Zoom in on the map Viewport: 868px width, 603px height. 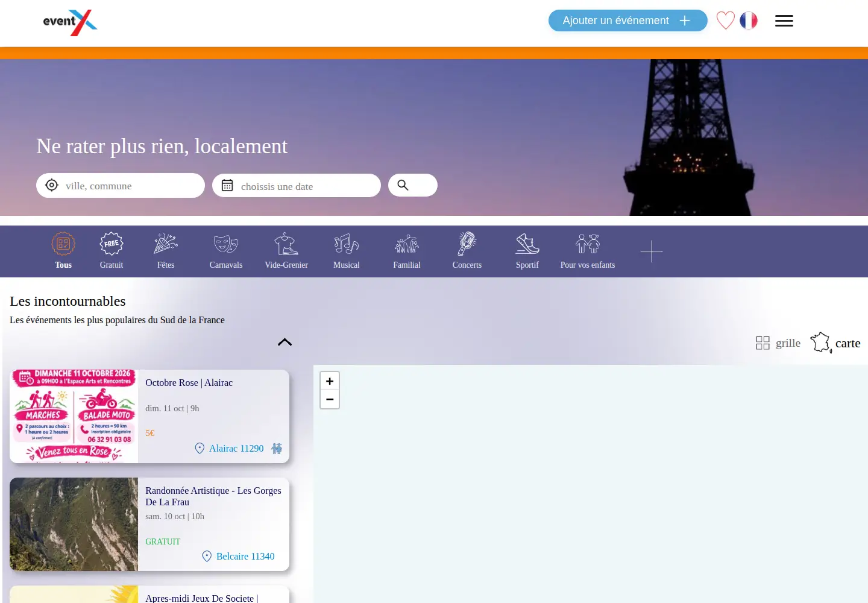(330, 381)
